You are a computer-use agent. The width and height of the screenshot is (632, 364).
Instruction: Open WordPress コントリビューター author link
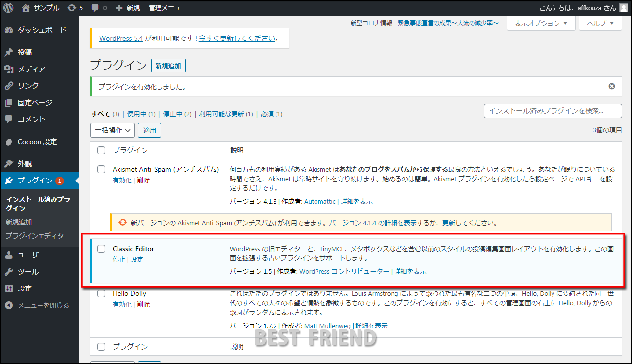(x=344, y=272)
